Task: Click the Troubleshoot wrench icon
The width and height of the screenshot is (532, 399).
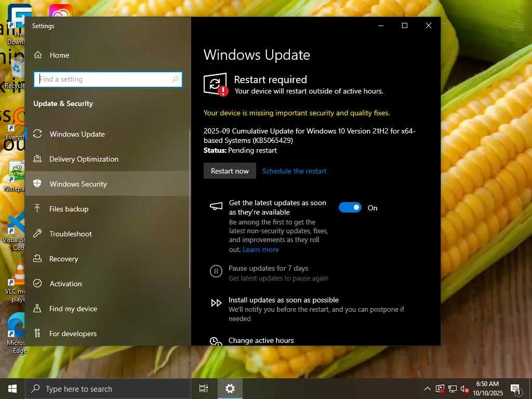Action: (x=37, y=233)
